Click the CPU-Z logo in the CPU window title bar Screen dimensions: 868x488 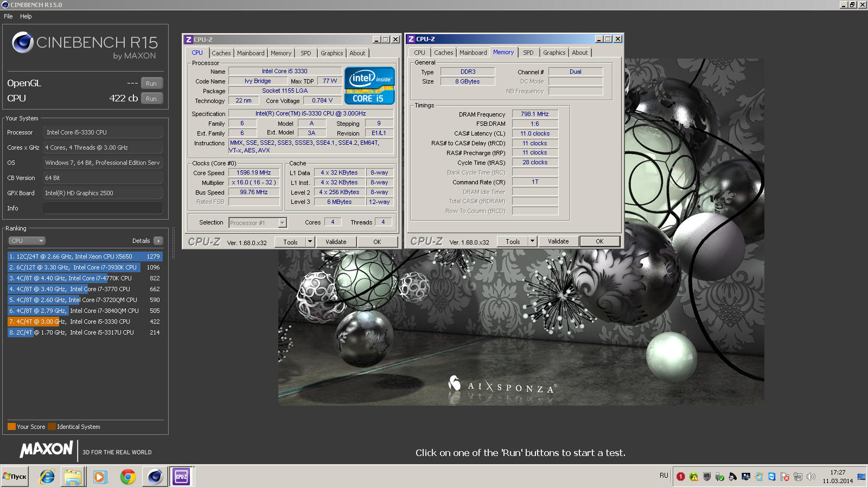tap(188, 40)
